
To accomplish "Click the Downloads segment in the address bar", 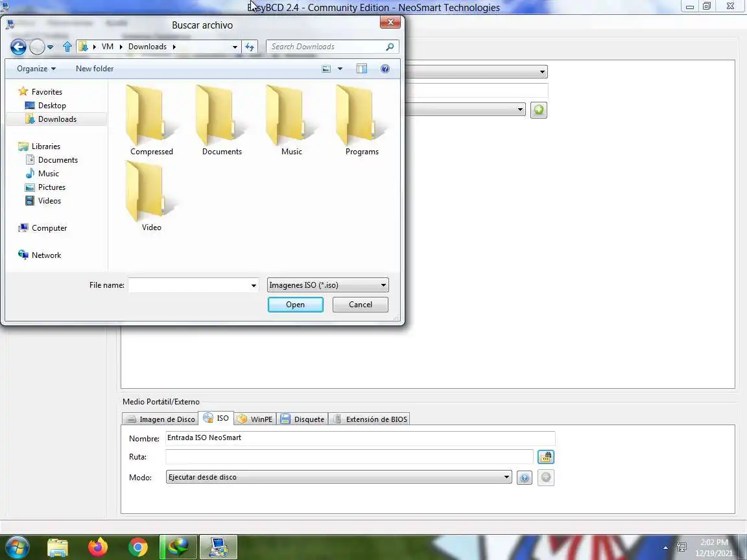I will (x=147, y=47).
